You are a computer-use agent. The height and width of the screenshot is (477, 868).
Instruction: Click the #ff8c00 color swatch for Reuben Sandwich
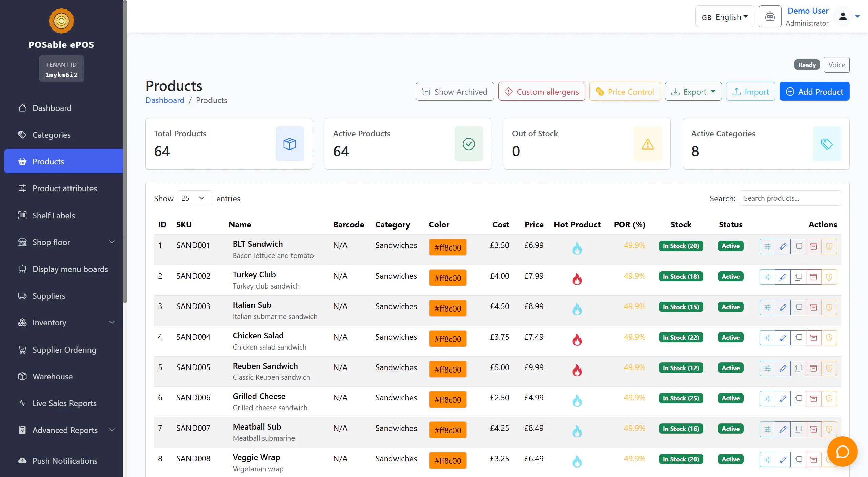pyautogui.click(x=447, y=370)
